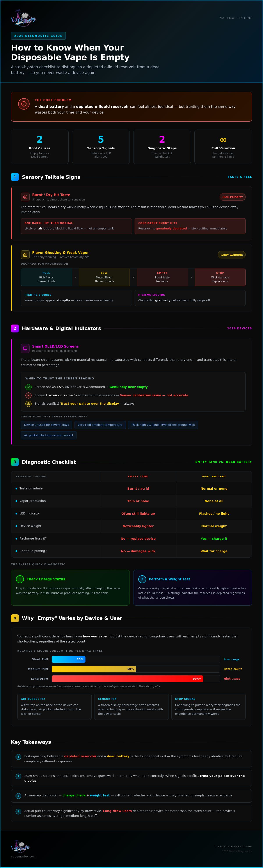
Task: Click the circled 4 in Key Takeaways
Action: coord(18,811)
